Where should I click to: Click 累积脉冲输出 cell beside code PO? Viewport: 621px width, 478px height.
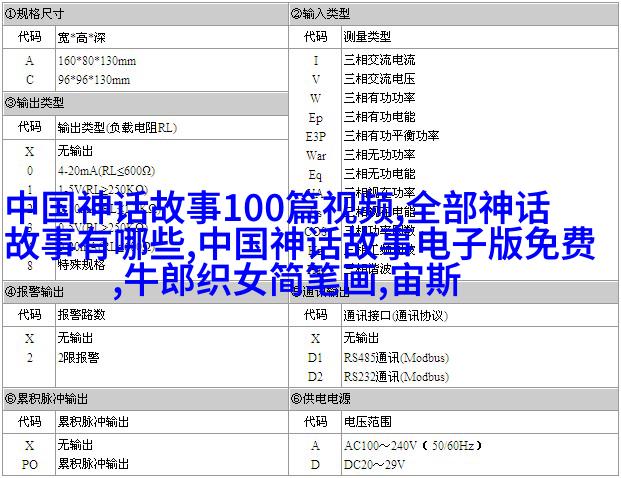[93, 463]
